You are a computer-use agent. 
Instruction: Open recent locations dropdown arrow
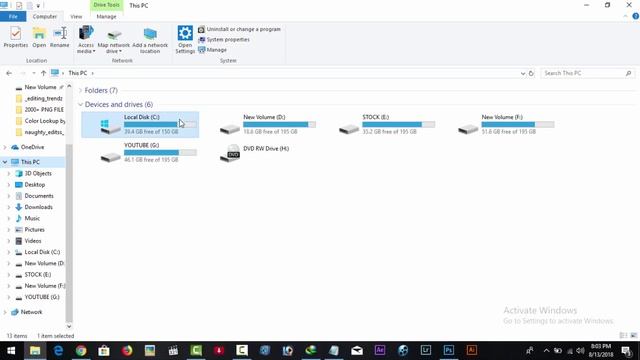point(33,73)
